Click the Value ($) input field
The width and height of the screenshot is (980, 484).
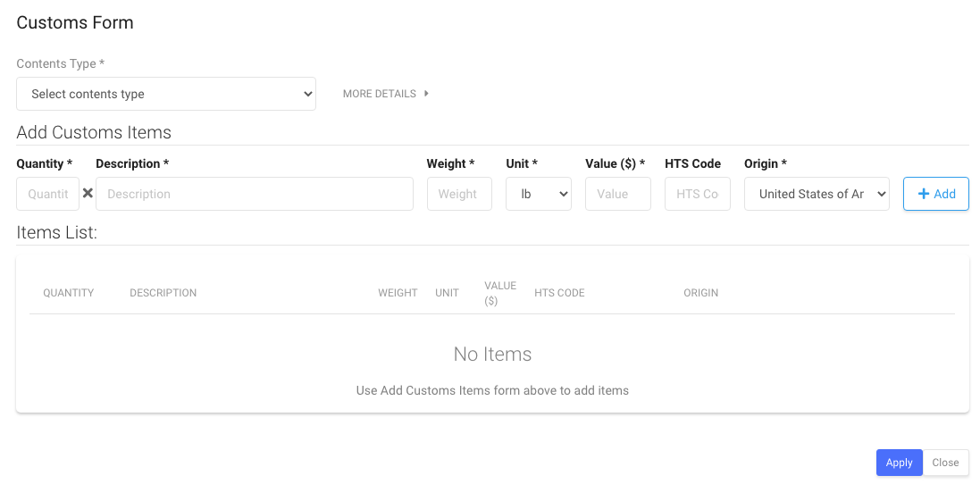coord(617,194)
